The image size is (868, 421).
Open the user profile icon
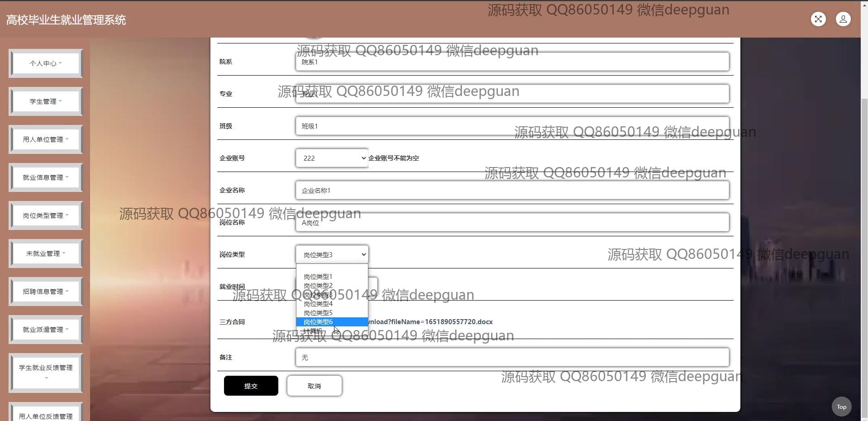[843, 19]
